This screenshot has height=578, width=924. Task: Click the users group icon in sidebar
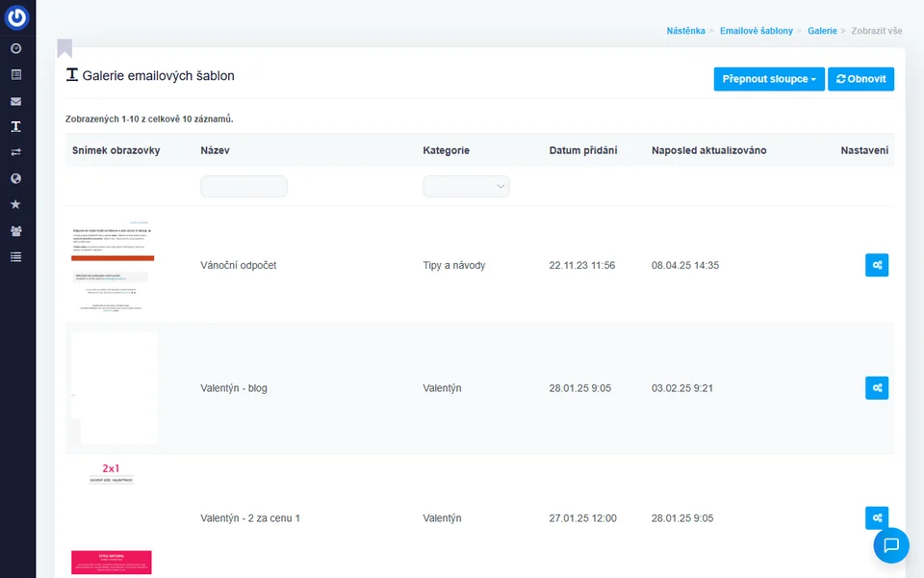click(x=15, y=231)
